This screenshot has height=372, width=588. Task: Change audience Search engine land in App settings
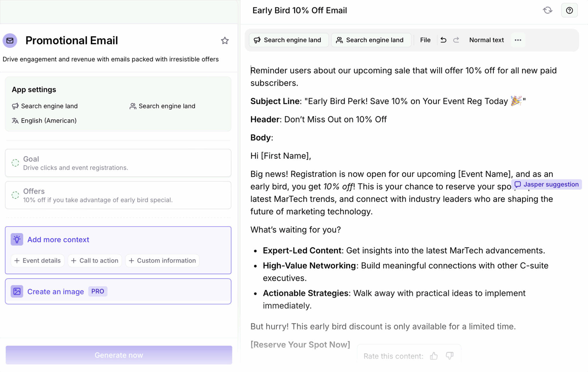pyautogui.click(x=163, y=106)
